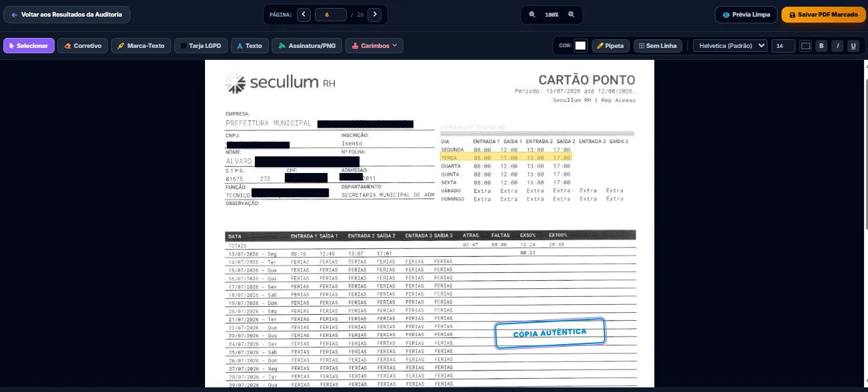Click the dark background color box beside font size
Screen dimensions: 868x392
tap(805, 46)
